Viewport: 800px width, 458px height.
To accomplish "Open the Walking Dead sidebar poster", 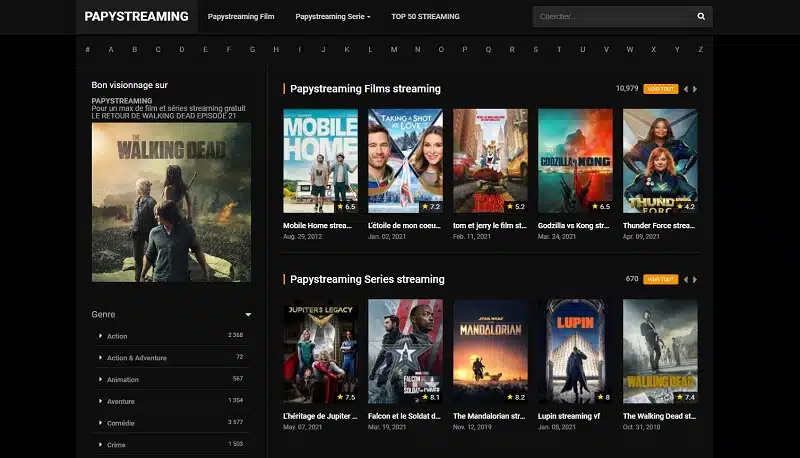I will pos(171,202).
